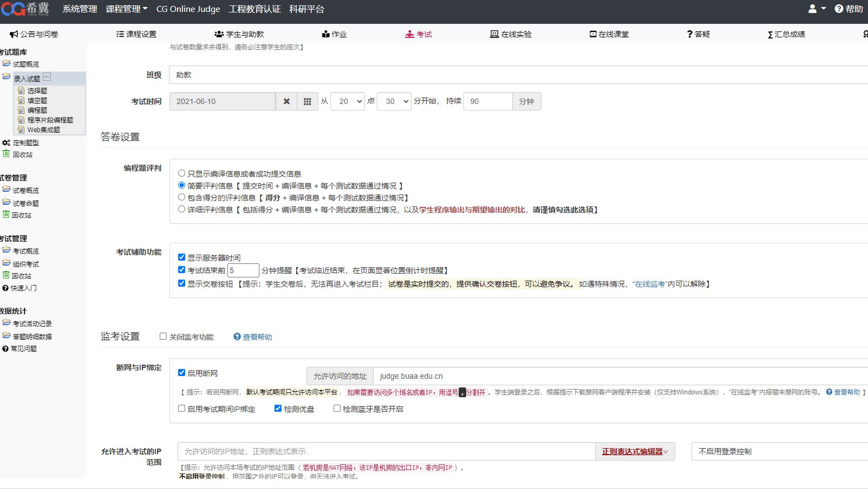
Task: Enable 检测蓝牙是否开启 checkbox
Action: pyautogui.click(x=337, y=409)
